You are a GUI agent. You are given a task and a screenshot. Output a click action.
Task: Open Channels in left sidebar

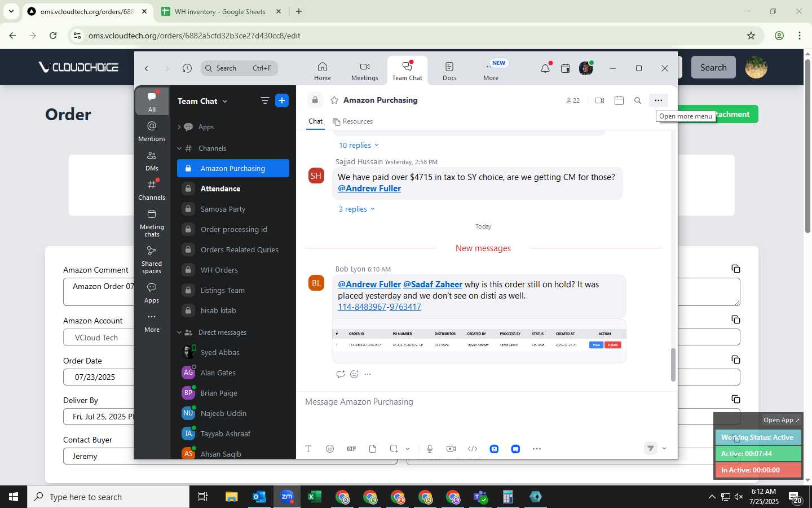point(152,190)
